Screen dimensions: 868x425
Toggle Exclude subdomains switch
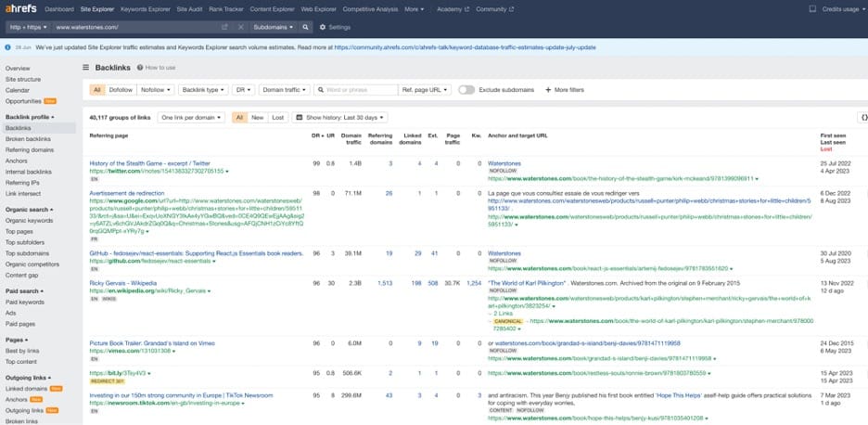coord(466,90)
